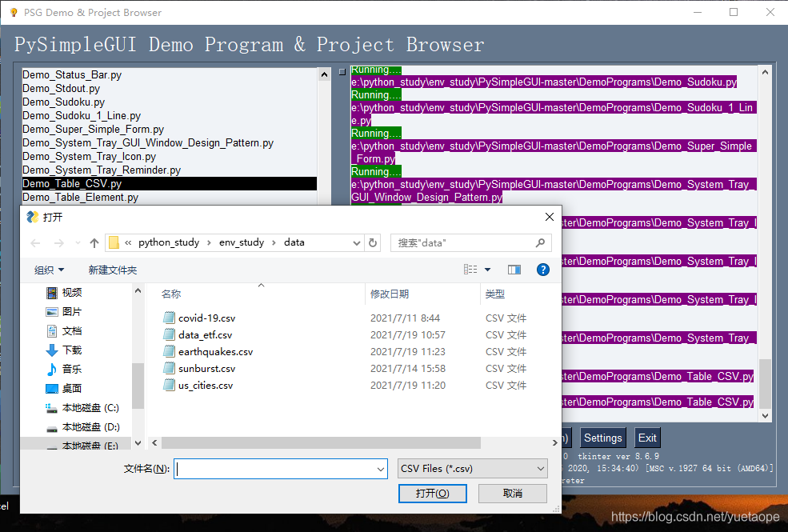Expand the view options dropdown arrow
The image size is (788, 532).
click(487, 270)
